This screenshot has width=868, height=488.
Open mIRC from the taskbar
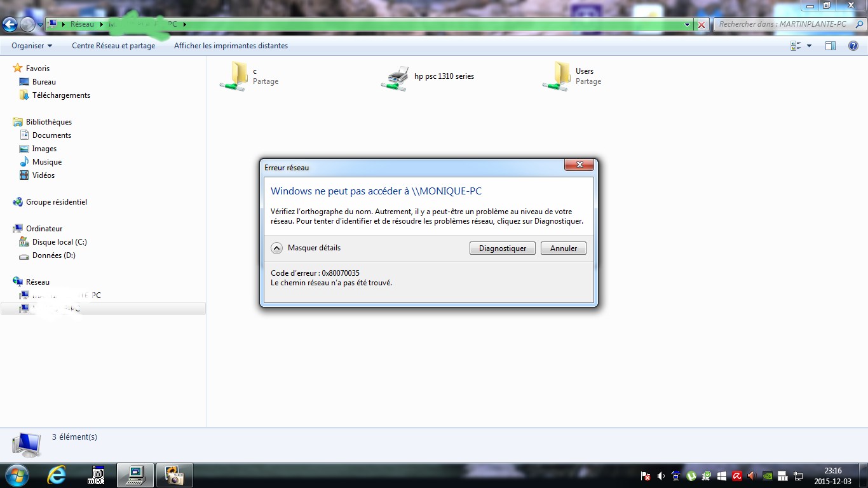(x=96, y=475)
